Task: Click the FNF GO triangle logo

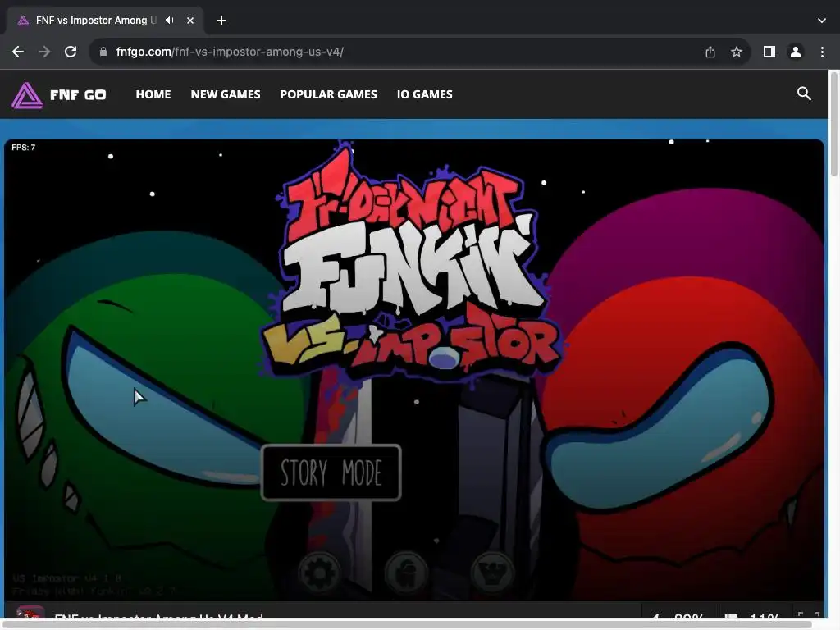Action: [27, 95]
